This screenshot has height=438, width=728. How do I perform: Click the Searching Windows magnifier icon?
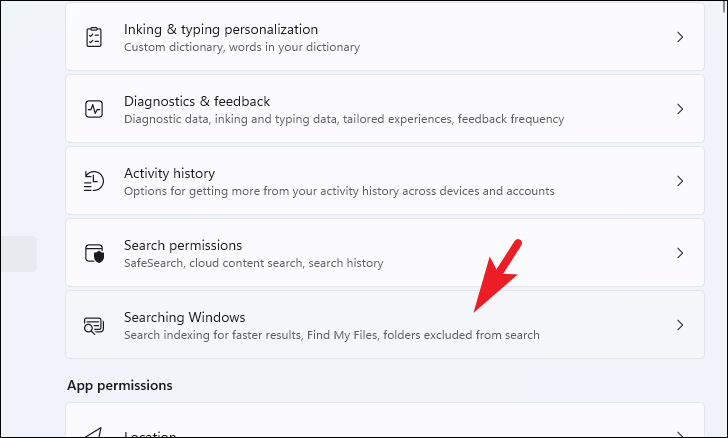94,326
